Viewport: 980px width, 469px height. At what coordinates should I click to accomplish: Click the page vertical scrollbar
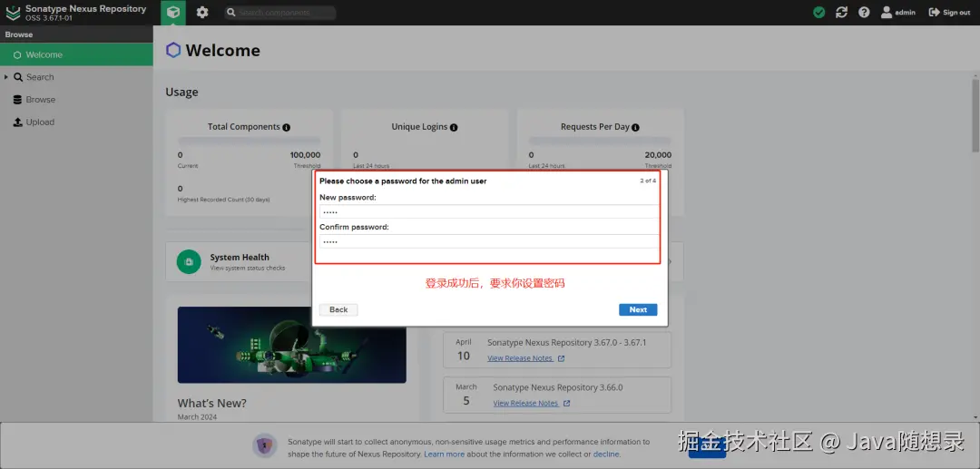click(975, 115)
